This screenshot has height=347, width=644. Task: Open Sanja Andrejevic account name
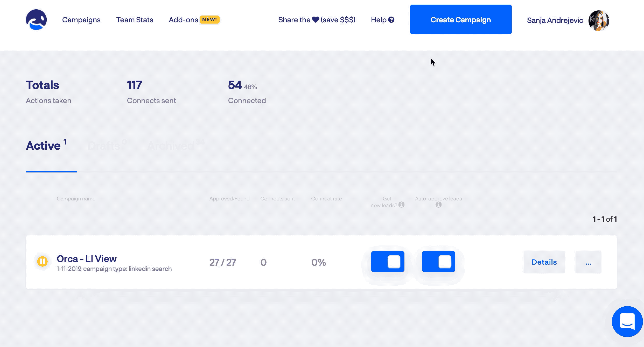pyautogui.click(x=555, y=20)
